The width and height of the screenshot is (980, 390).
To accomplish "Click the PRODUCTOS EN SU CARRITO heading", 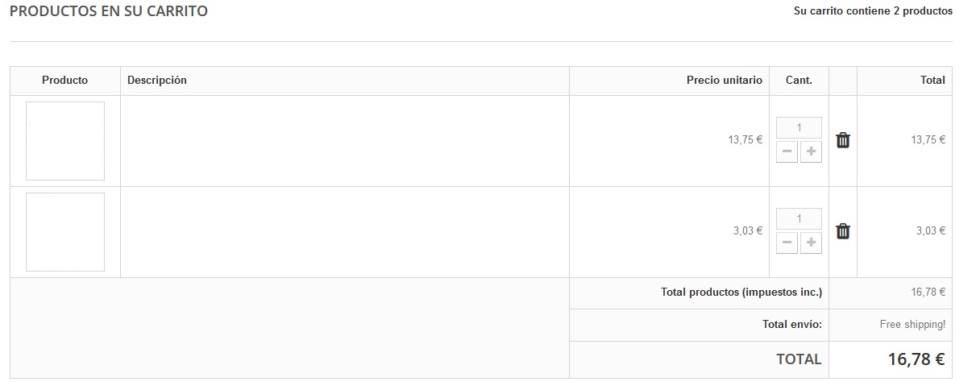I will 109,11.
